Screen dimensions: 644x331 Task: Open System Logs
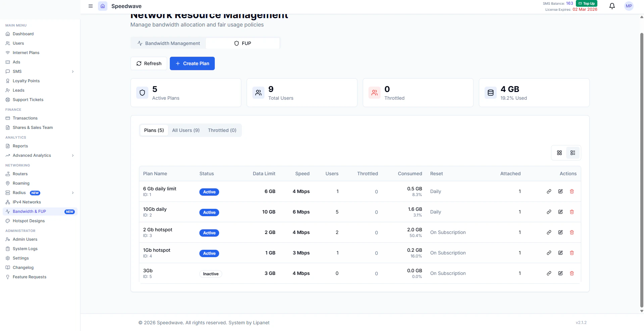click(x=40, y=249)
